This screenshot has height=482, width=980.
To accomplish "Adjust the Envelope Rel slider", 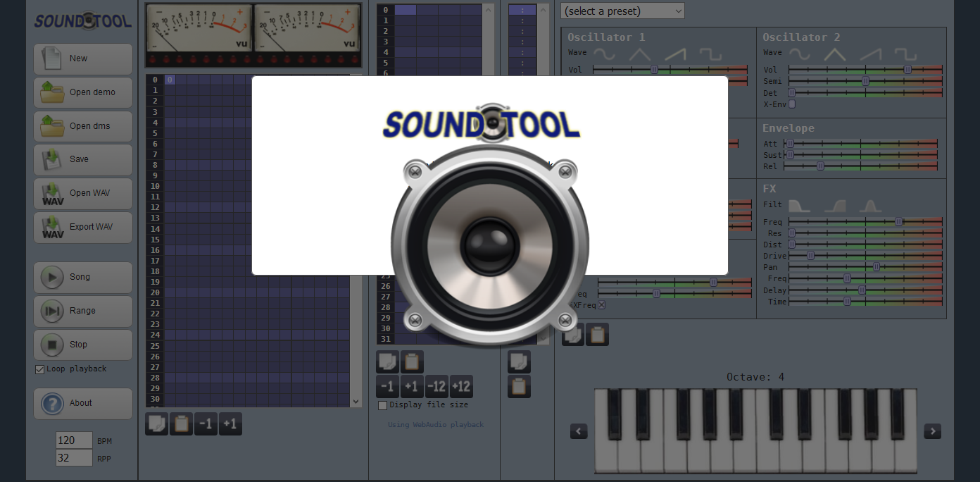I will 861,166.
